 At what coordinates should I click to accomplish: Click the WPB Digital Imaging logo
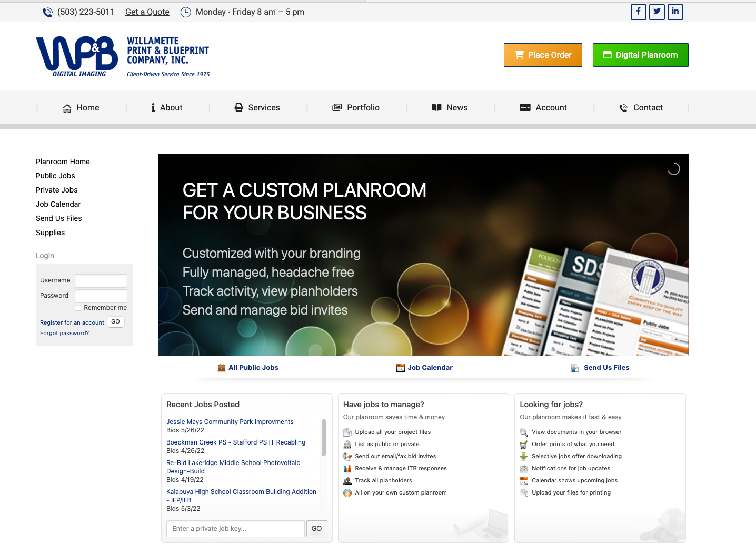77,56
